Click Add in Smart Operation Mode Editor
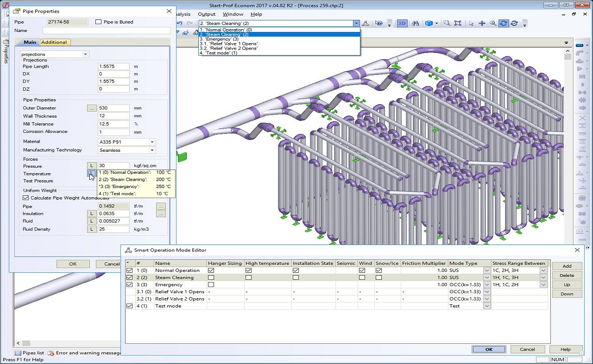The width and height of the screenshot is (593, 364). click(567, 266)
